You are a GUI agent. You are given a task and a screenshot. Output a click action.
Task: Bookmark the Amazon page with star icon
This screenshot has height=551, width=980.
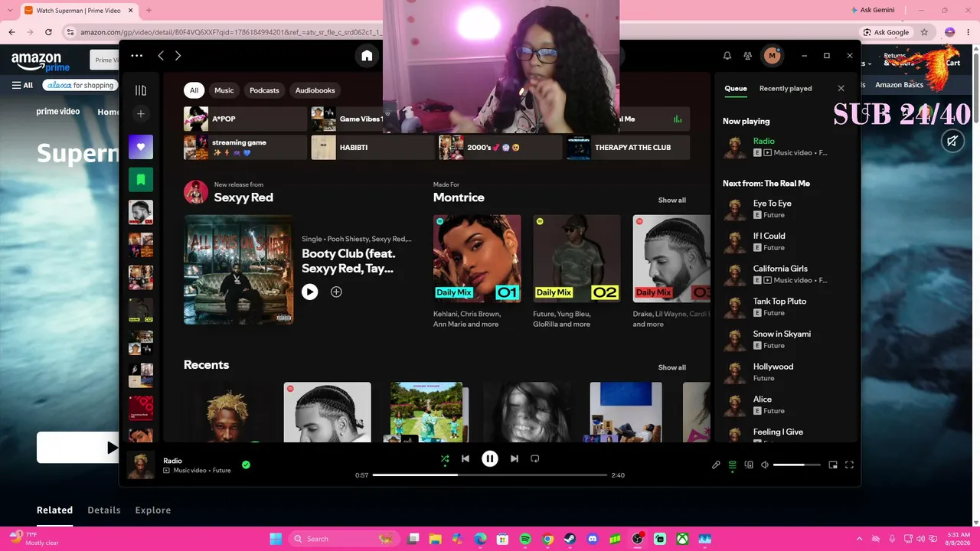tap(924, 32)
